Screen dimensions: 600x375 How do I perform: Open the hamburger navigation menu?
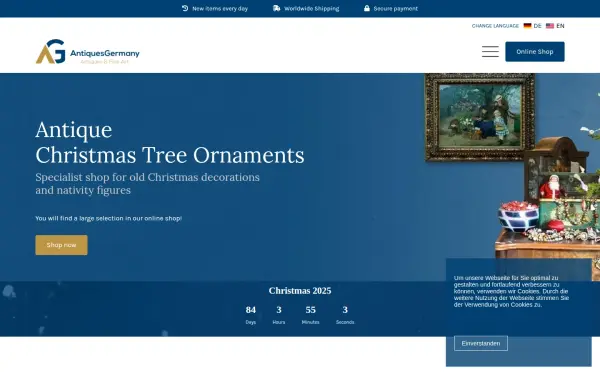[x=490, y=51]
